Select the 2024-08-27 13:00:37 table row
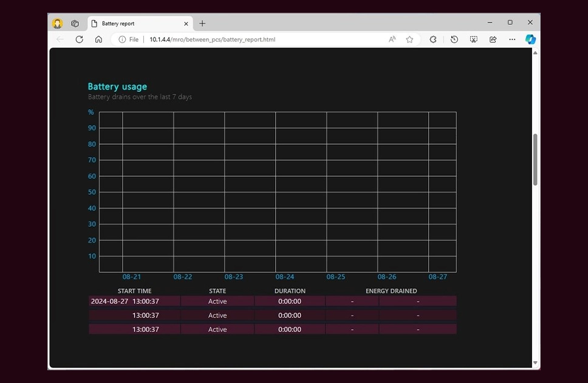Viewport: 588px width, 383px height. 273,301
